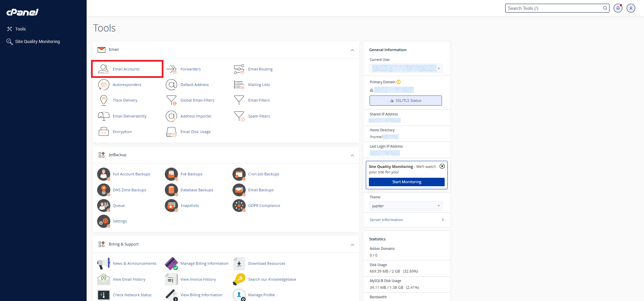Dismiss the Site Quality Monitoring banner
644x301 pixels.
pos(442,166)
